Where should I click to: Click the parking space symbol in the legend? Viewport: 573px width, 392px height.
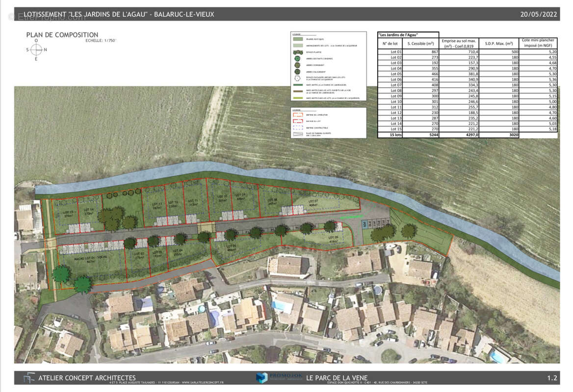point(297,133)
